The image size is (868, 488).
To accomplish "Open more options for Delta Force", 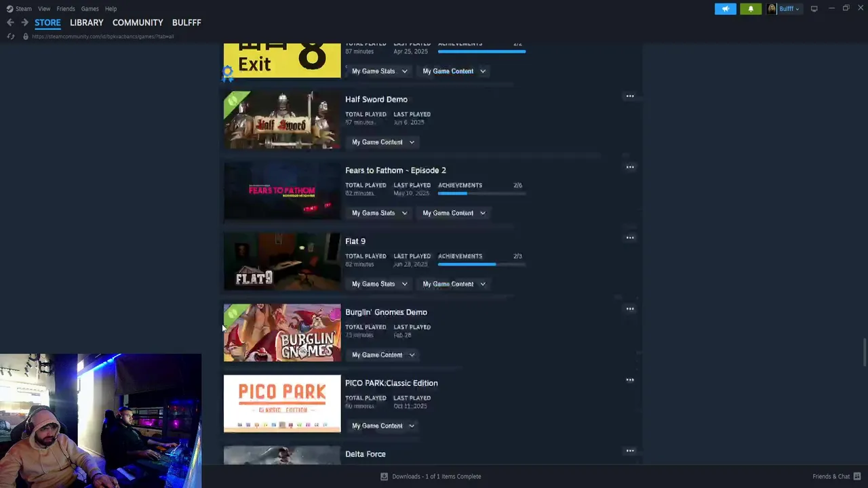I will [x=630, y=451].
